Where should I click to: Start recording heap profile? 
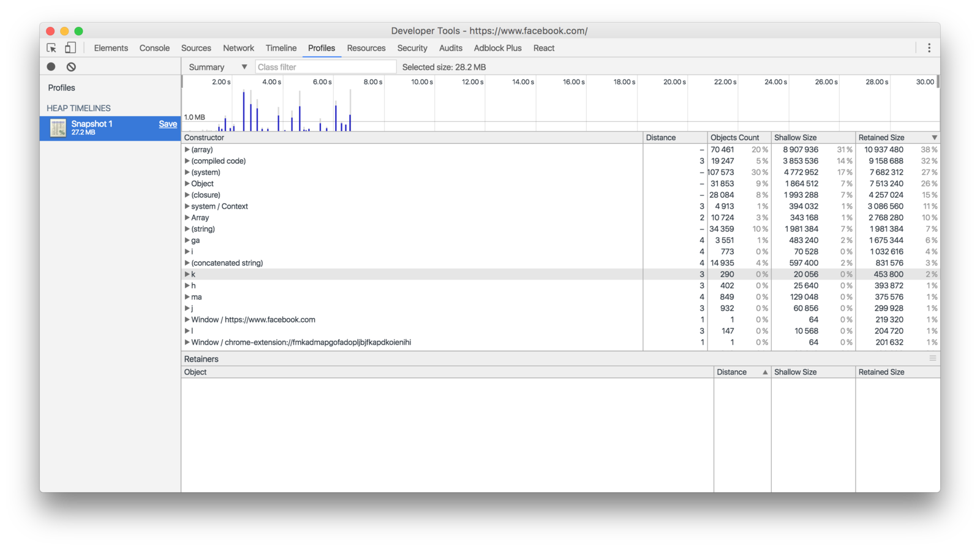(51, 67)
